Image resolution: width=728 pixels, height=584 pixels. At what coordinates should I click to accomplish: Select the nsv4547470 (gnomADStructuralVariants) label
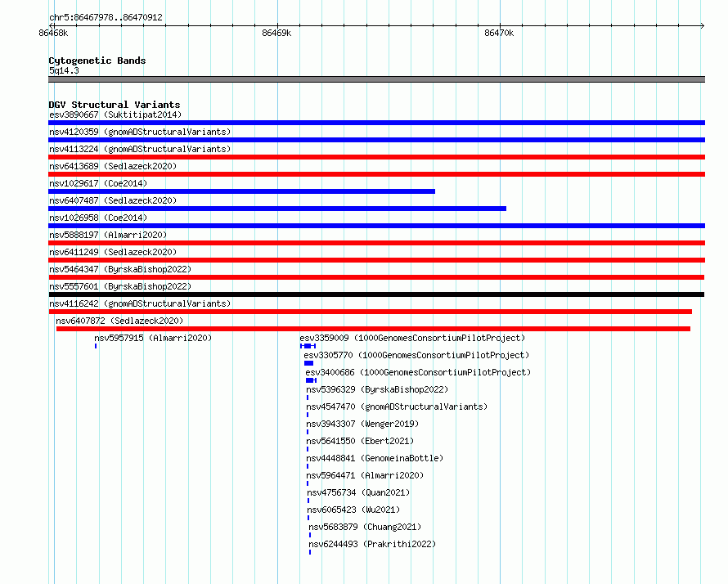pyautogui.click(x=397, y=407)
